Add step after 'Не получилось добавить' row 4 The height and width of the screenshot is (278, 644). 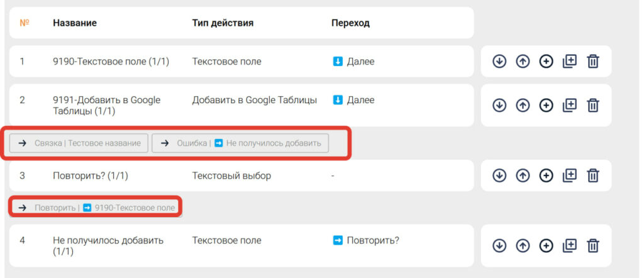tap(546, 246)
